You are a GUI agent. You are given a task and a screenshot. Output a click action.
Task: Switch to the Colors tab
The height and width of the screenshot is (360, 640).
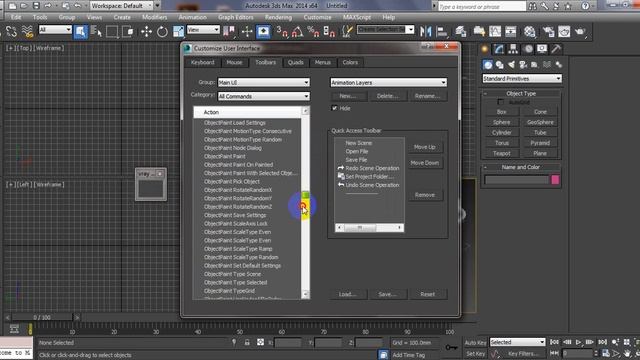tap(350, 62)
